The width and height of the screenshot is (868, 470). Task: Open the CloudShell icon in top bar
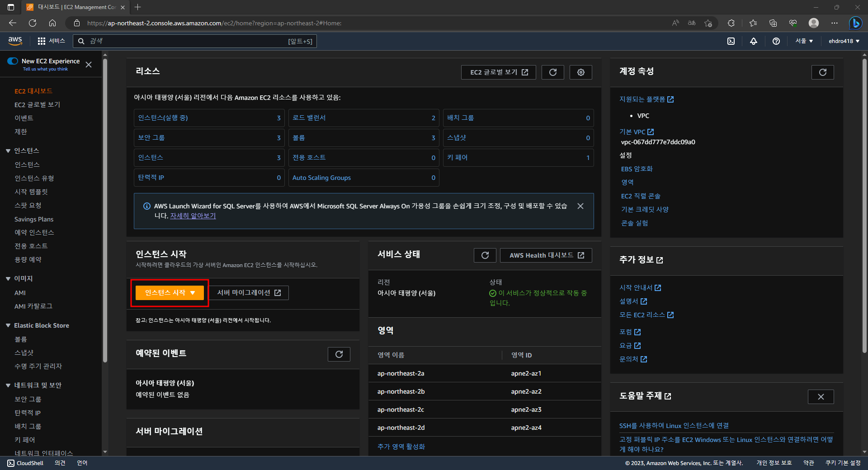(x=731, y=41)
